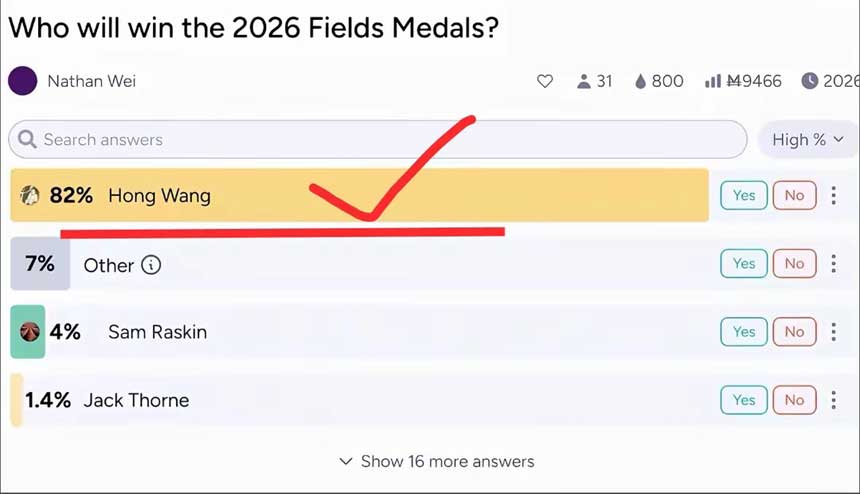Image resolution: width=860 pixels, height=494 pixels.
Task: Click Nathan Wei's purple avatar
Action: click(23, 81)
